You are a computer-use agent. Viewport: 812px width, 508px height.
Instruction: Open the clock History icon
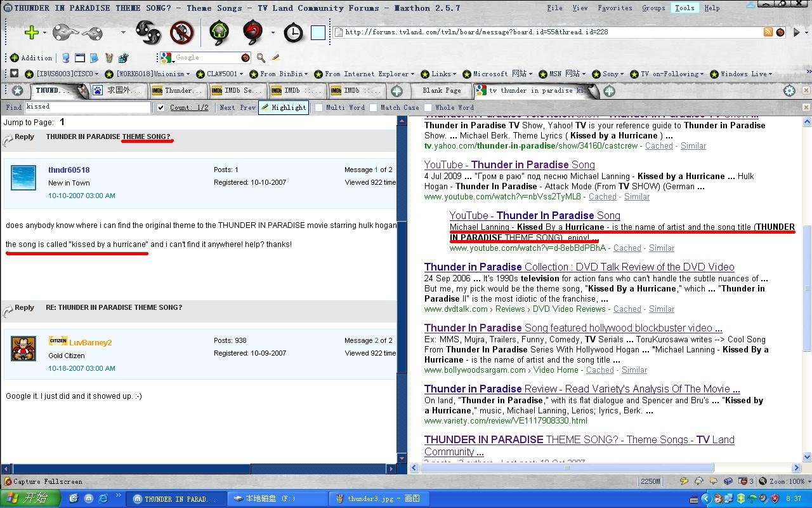tap(293, 32)
